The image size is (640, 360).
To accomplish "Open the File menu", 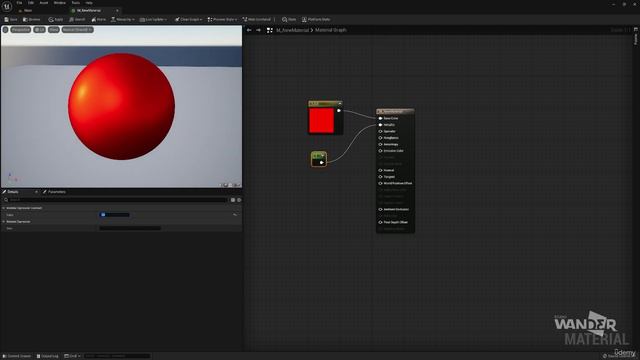I will (19, 3).
